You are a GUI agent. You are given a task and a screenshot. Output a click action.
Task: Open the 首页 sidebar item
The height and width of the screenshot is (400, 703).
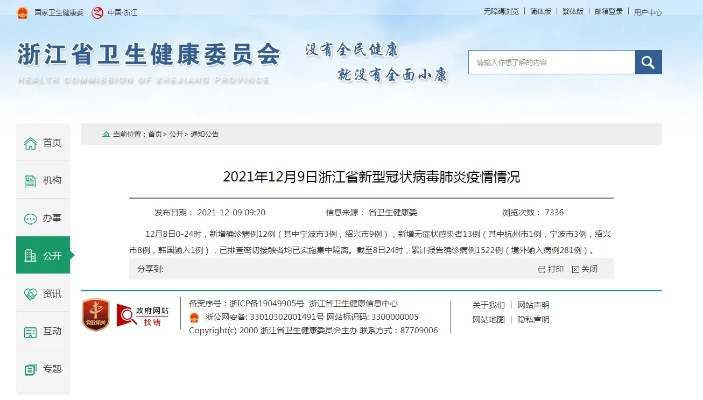click(x=43, y=143)
